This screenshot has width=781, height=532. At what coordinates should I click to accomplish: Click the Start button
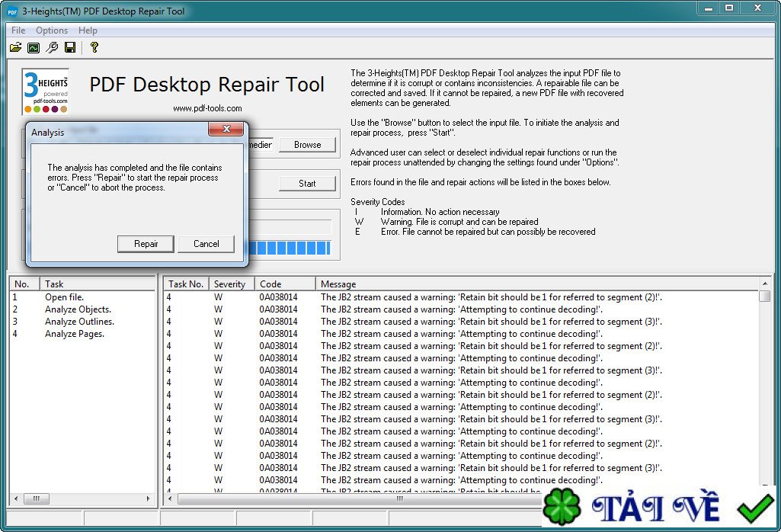(x=307, y=184)
